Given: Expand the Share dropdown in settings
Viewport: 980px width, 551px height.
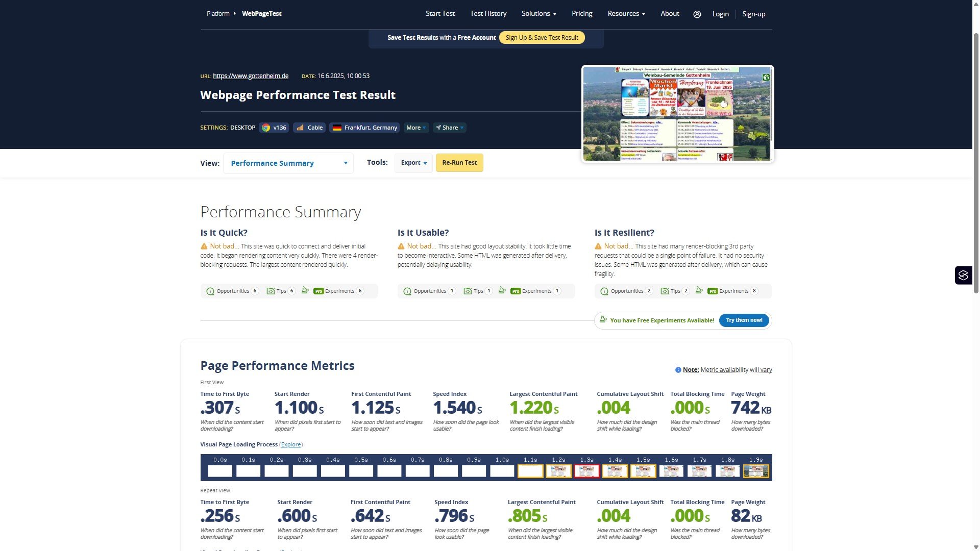Looking at the screenshot, I should (x=450, y=128).
